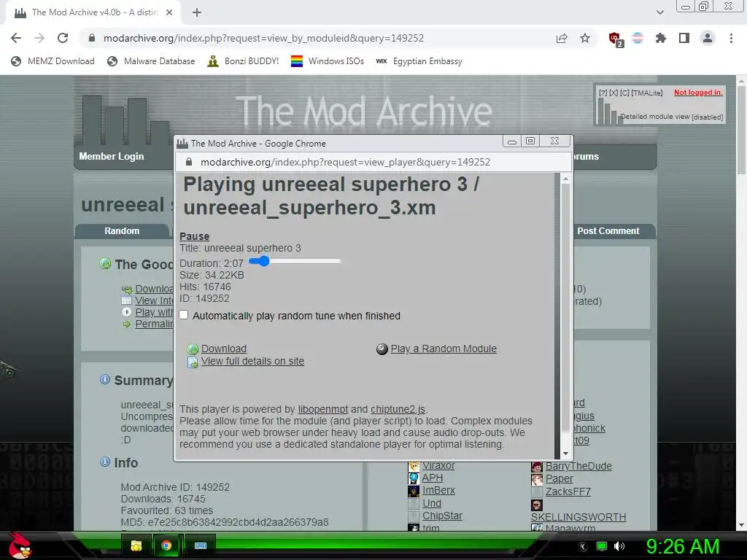Click the 9:26 AM clock

[x=682, y=546]
